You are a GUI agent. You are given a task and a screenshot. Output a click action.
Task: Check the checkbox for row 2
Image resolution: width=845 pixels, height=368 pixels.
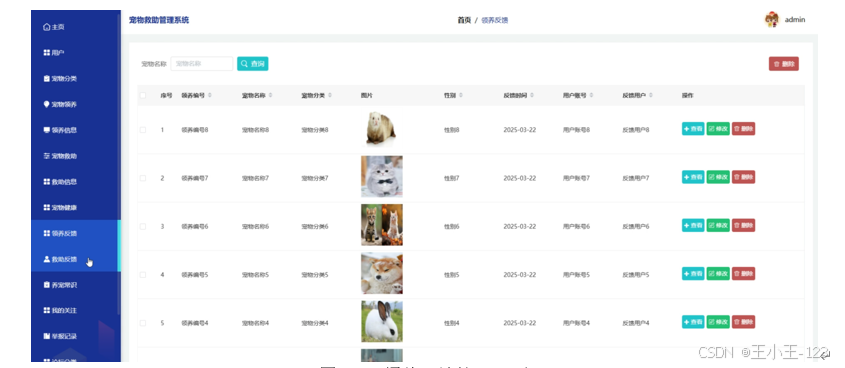click(x=143, y=178)
